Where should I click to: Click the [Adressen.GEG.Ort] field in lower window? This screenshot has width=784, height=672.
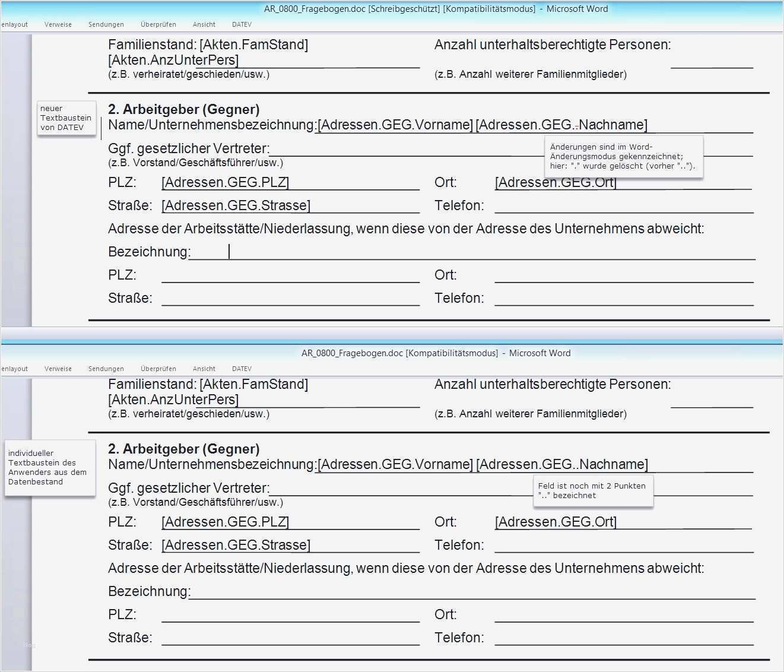click(x=556, y=522)
